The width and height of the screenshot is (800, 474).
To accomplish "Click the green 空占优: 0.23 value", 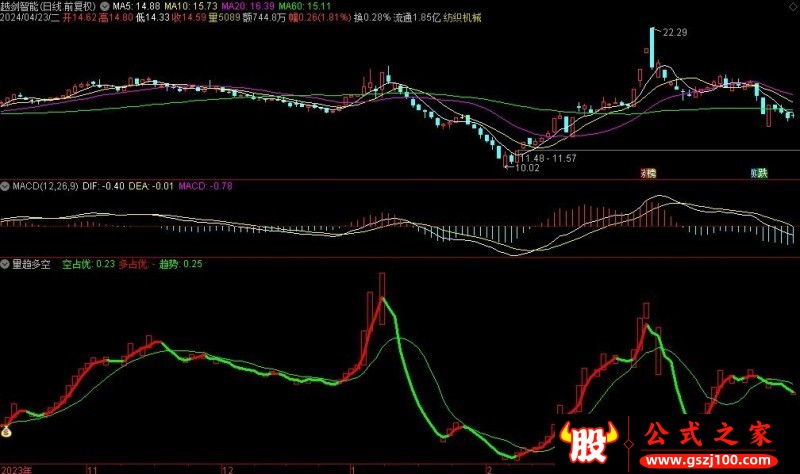I will pos(88,264).
